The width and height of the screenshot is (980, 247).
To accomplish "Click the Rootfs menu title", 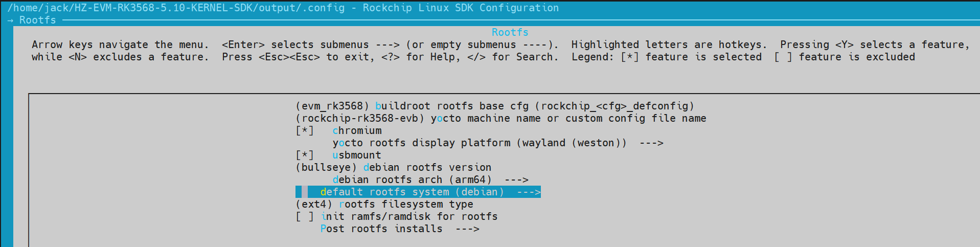I will (510, 32).
